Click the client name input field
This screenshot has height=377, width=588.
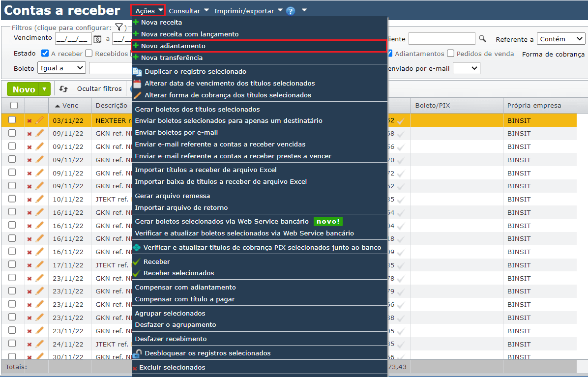[x=441, y=39]
